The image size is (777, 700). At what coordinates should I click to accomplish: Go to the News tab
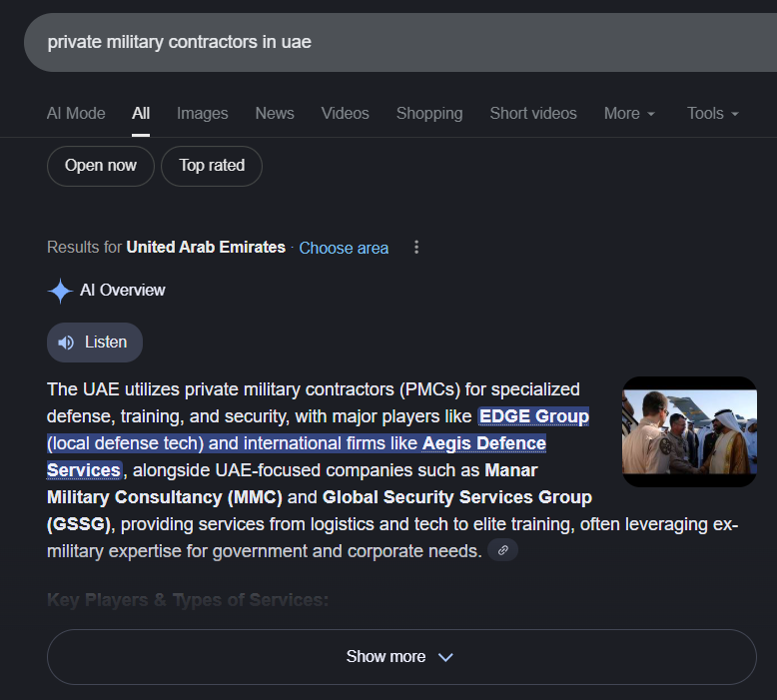pyautogui.click(x=275, y=114)
